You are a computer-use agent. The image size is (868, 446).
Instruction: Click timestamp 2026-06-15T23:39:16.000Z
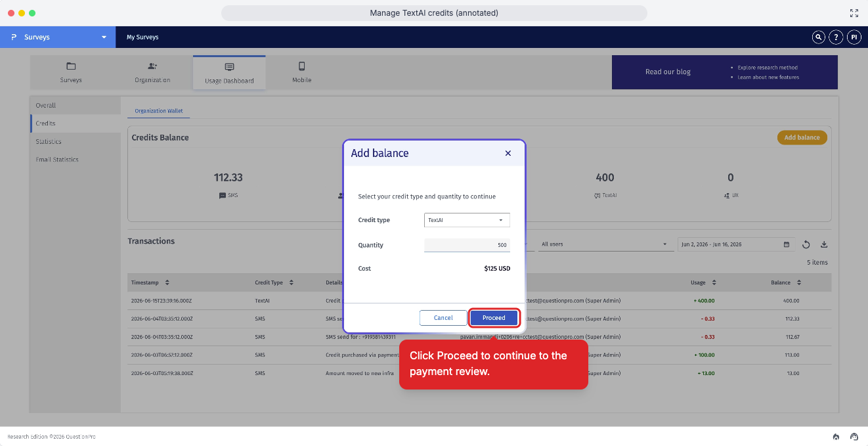pos(162,300)
